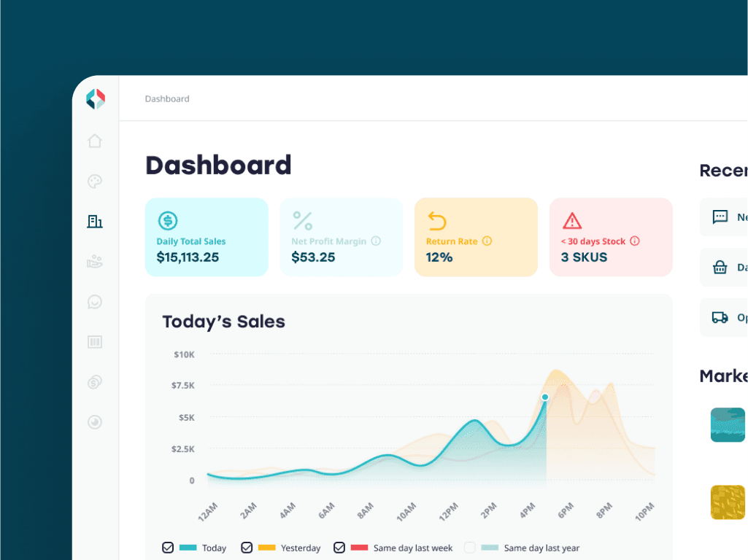Uncheck the Today series checkbox
The image size is (748, 560).
tap(168, 548)
